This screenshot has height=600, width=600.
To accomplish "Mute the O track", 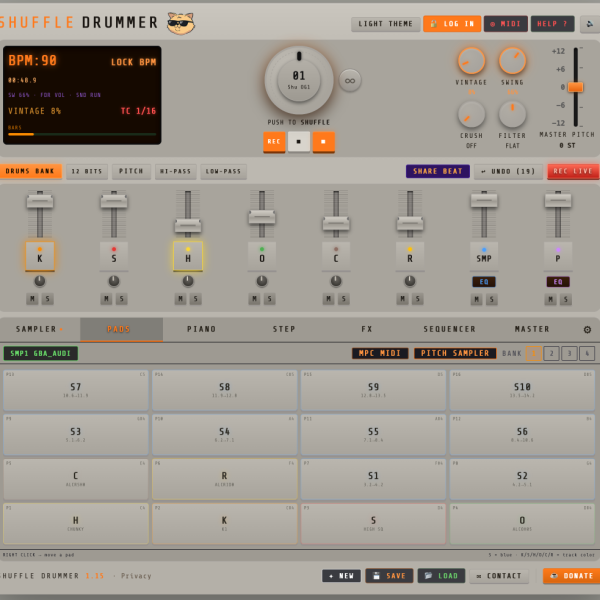I will 254,299.
